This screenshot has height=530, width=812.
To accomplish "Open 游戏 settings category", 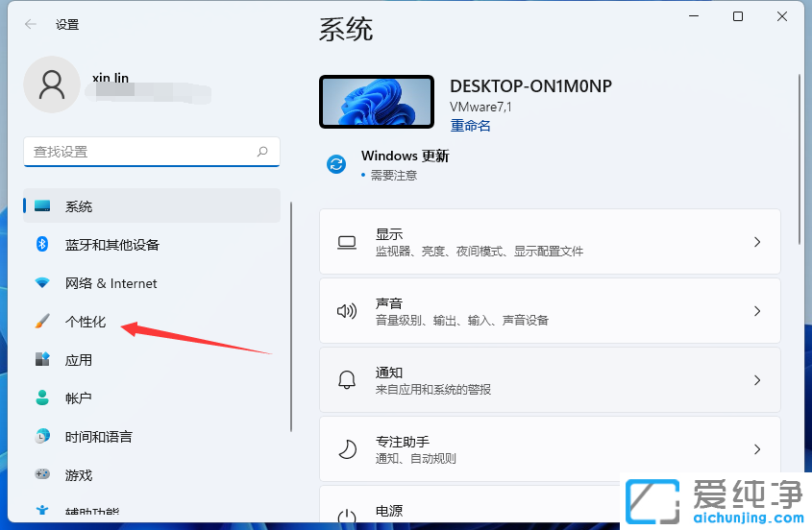I will 152,474.
